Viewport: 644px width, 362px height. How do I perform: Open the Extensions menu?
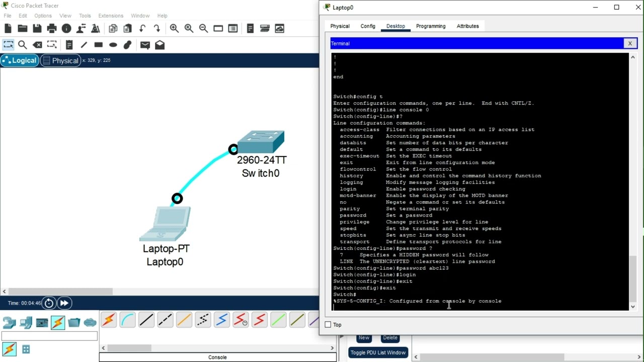click(x=111, y=16)
